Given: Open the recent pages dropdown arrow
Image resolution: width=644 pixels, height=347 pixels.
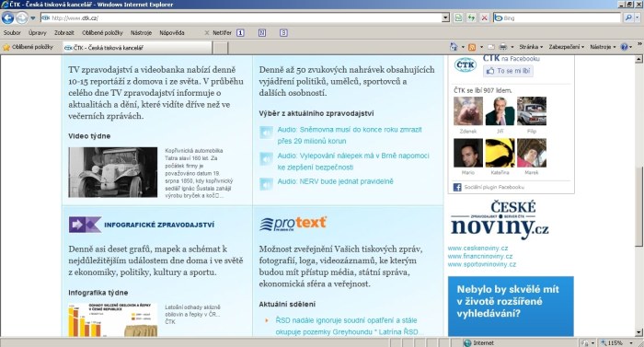Looking at the screenshot, I should [33, 18].
